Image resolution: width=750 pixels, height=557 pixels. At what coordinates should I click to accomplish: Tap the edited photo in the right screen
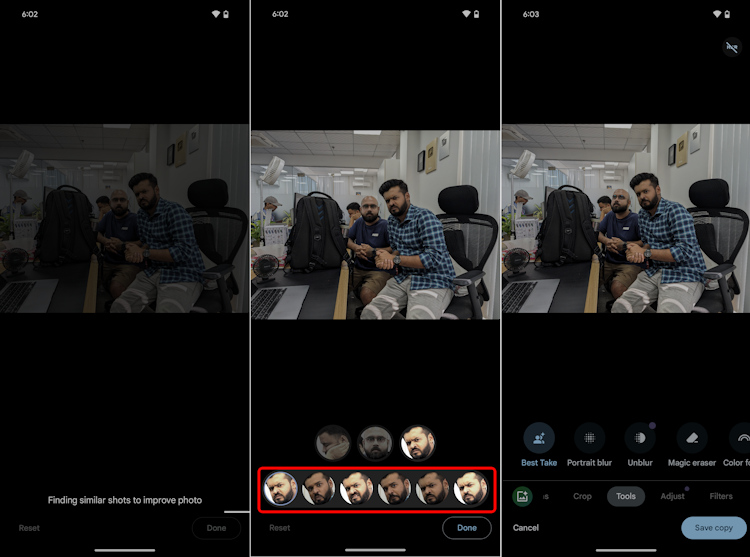pyautogui.click(x=626, y=218)
